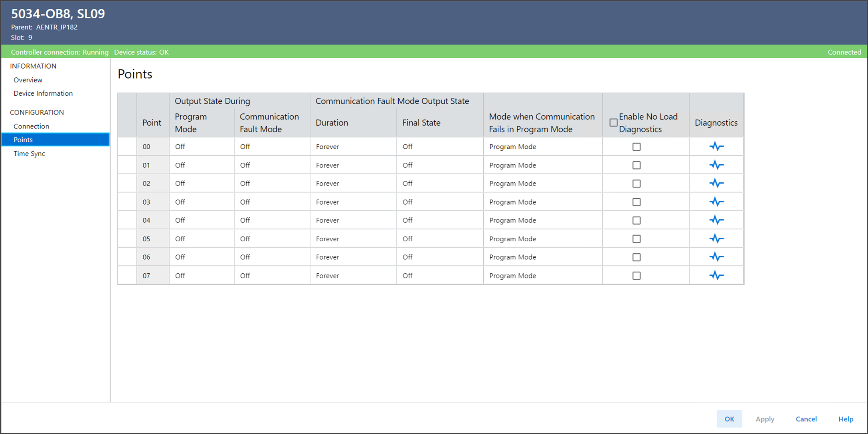Open diagnostics icon for point 01
The image size is (868, 434).
coord(716,165)
